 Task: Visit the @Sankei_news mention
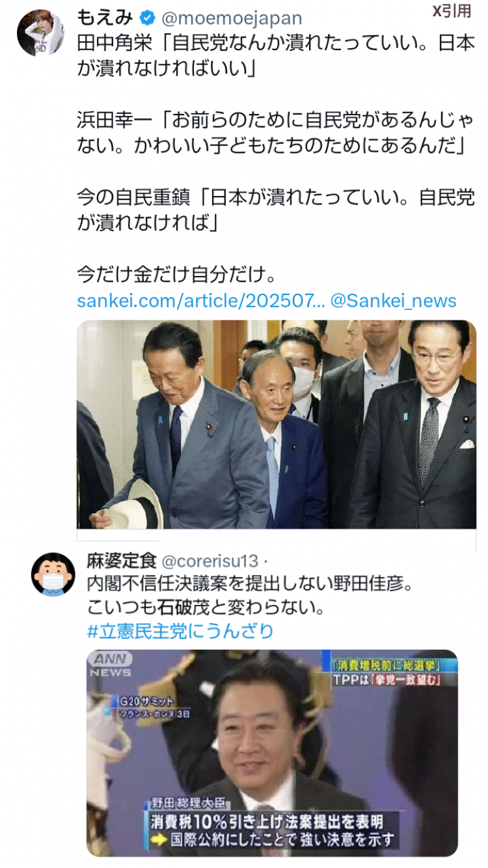[394, 301]
